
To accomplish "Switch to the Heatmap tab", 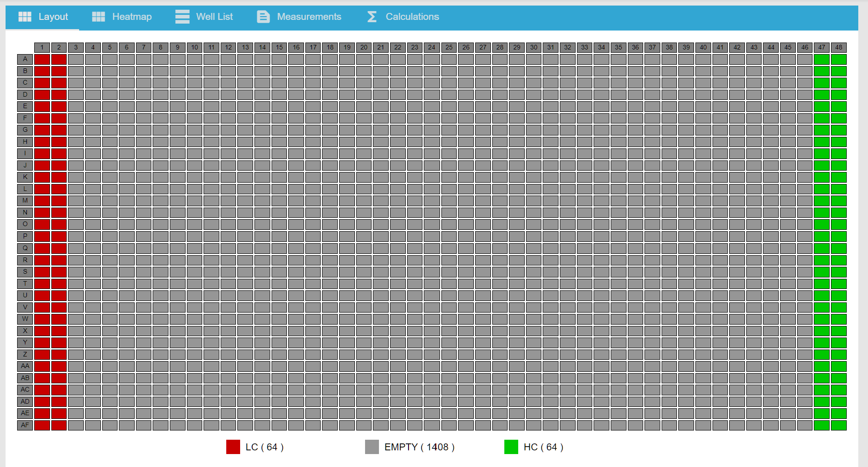I will click(131, 17).
